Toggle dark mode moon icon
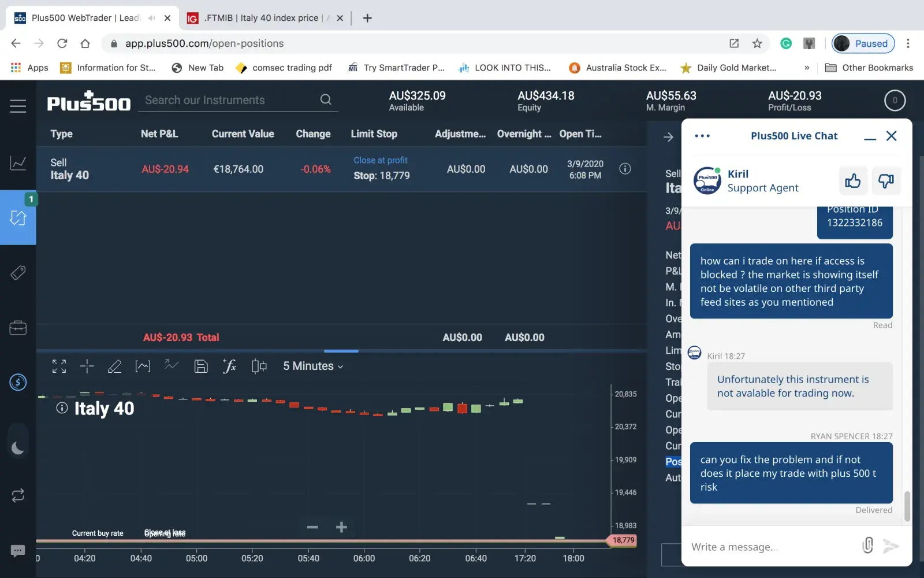924x578 pixels. tap(18, 448)
